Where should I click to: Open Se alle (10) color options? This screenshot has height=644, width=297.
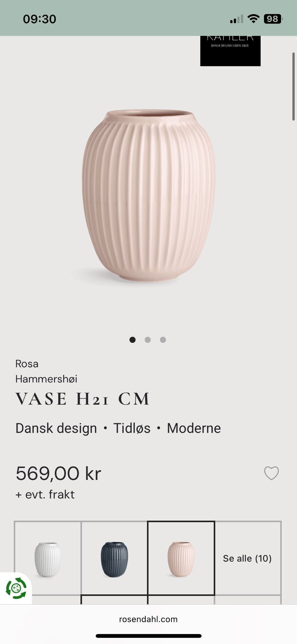(x=247, y=558)
